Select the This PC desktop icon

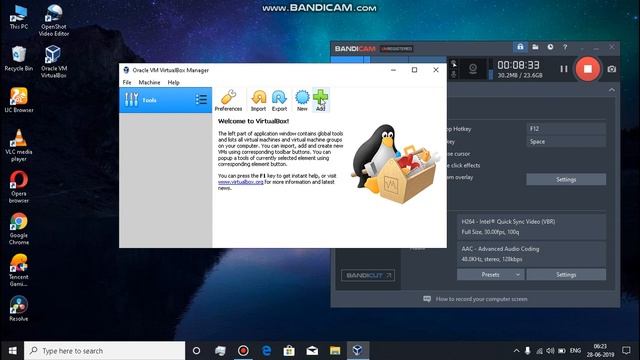pyautogui.click(x=19, y=17)
